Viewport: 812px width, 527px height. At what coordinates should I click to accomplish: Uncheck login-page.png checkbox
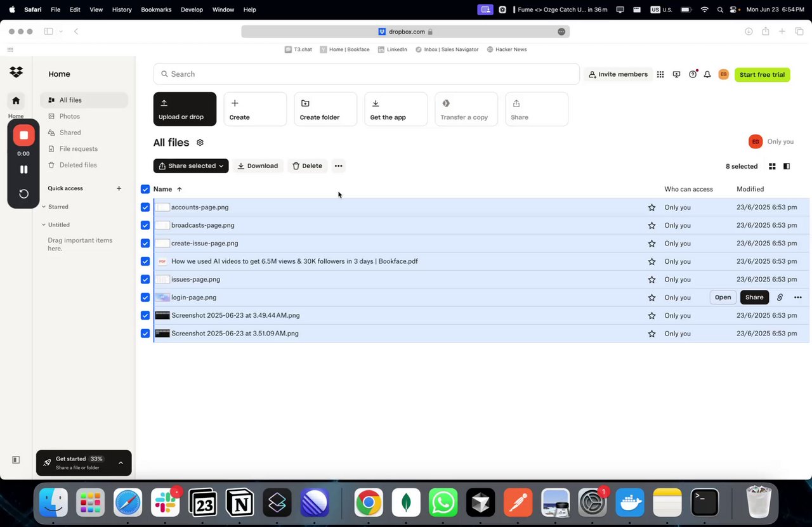(x=145, y=297)
